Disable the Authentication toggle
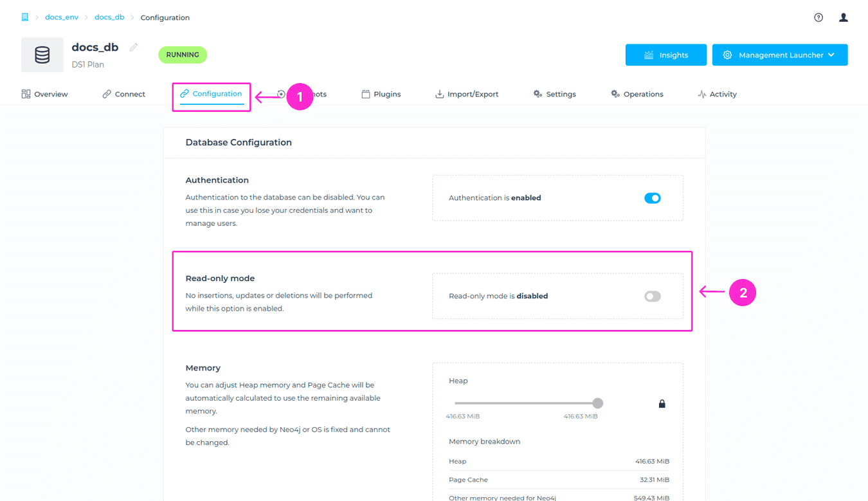 point(653,197)
